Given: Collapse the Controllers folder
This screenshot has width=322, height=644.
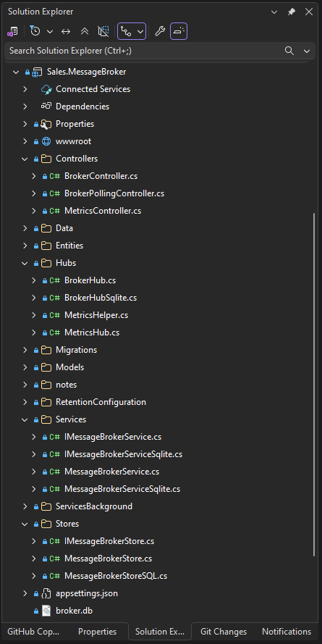Looking at the screenshot, I should [25, 159].
